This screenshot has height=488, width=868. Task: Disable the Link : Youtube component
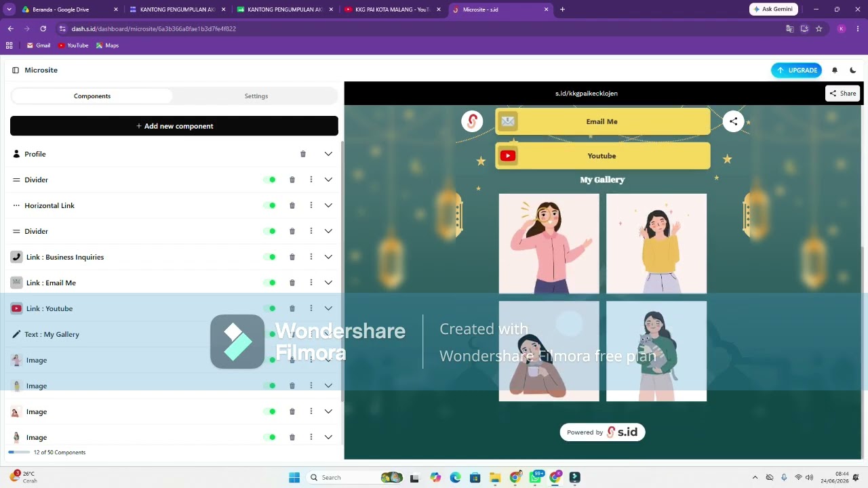point(270,308)
